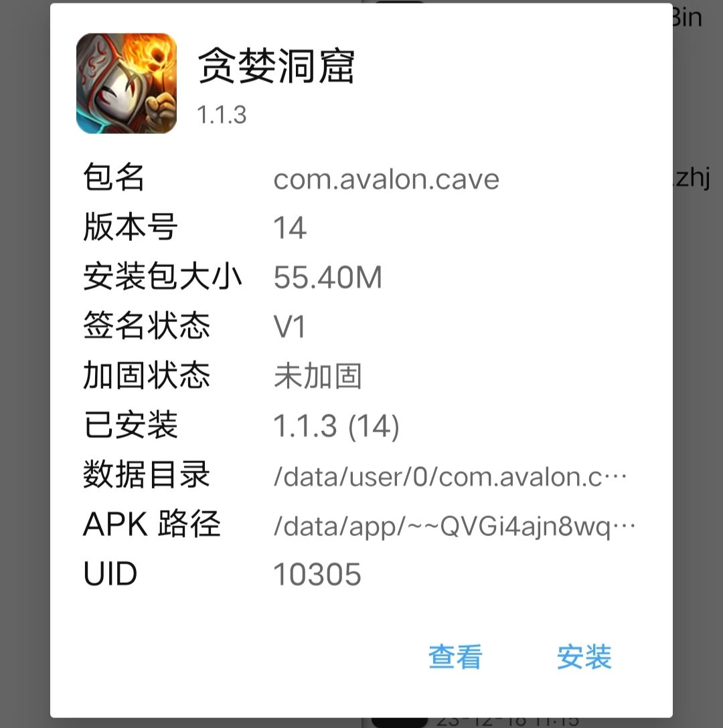Click the 签名状态 label
Image resolution: width=723 pixels, height=728 pixels.
click(x=147, y=325)
